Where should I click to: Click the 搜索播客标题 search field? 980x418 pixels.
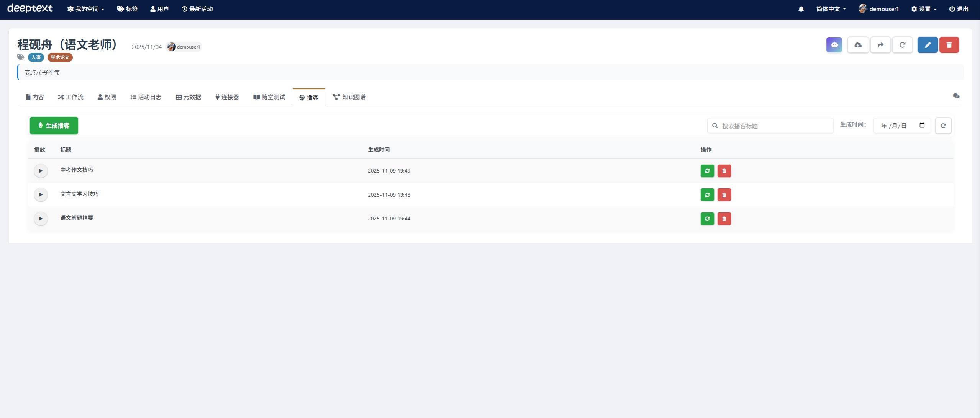(774, 126)
